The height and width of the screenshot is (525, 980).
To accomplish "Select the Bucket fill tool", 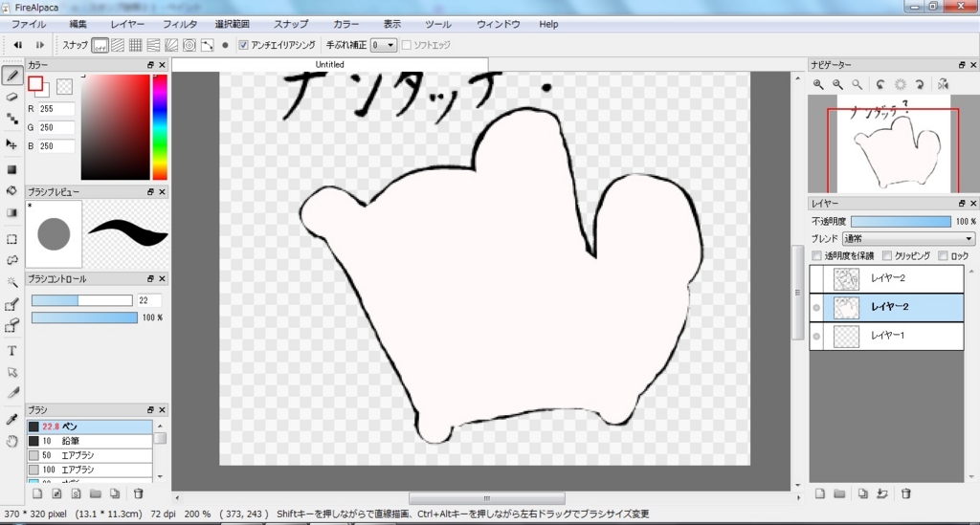I will pyautogui.click(x=11, y=191).
